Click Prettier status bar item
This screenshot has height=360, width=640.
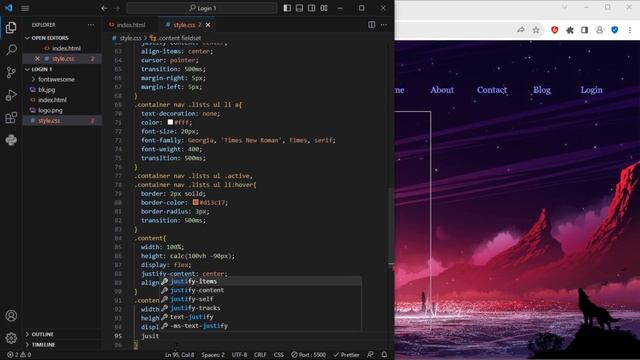(347, 355)
